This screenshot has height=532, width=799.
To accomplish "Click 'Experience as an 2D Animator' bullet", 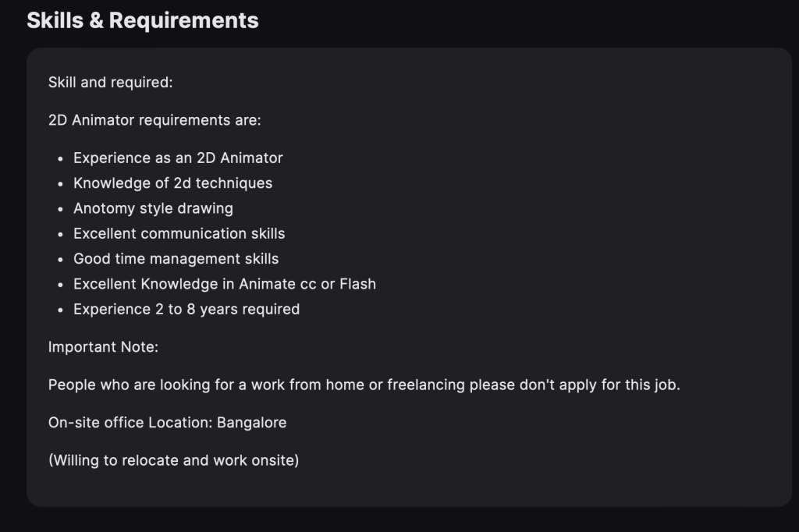I will click(x=178, y=158).
